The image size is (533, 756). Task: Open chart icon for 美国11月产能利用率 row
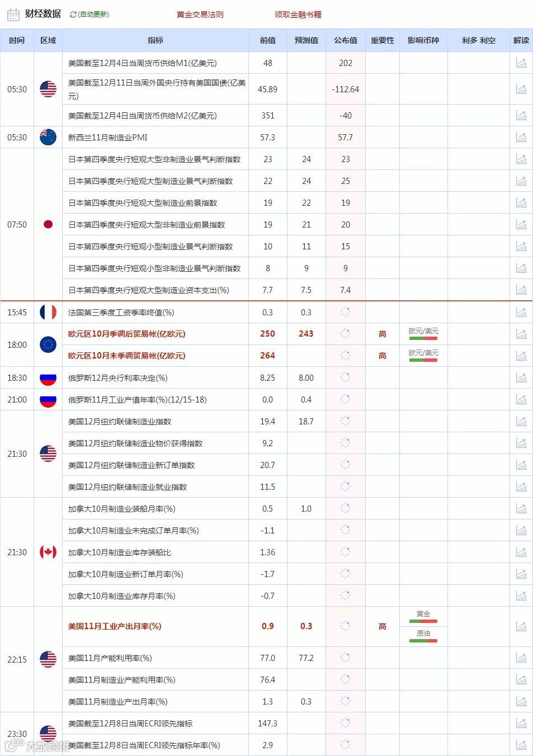click(521, 658)
